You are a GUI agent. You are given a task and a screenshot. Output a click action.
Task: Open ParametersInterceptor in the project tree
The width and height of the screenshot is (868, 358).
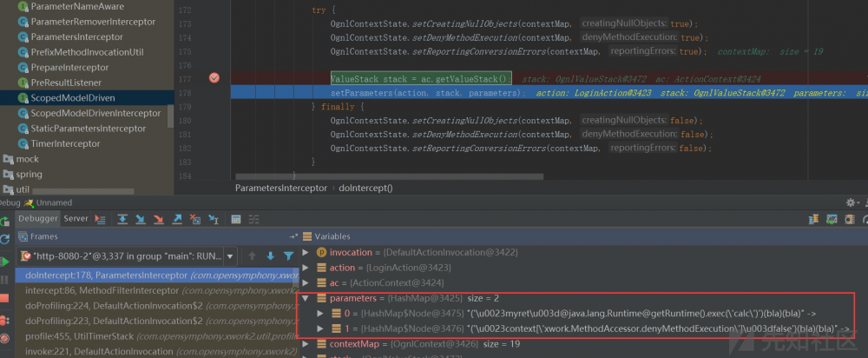point(77,37)
